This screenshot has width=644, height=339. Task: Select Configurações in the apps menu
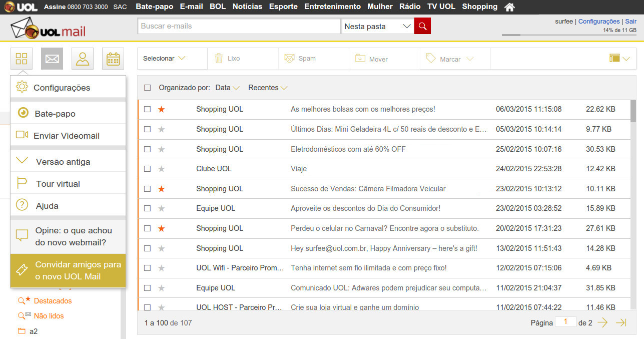68,88
